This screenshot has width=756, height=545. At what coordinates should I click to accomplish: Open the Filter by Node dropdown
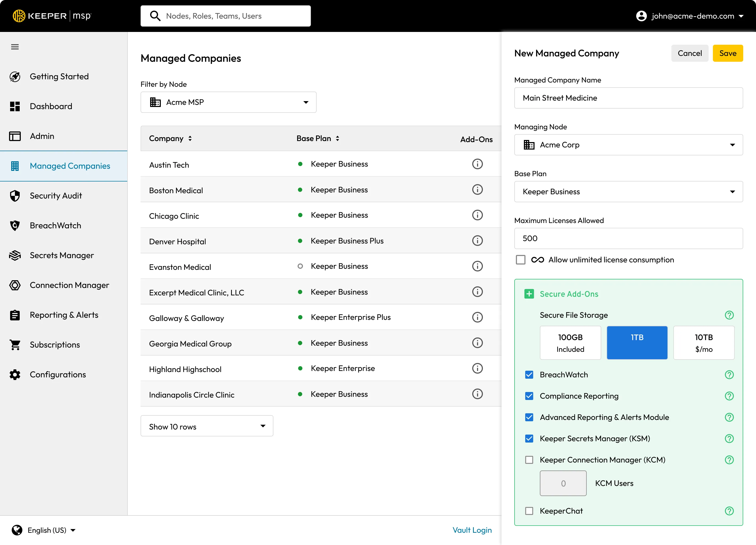[x=228, y=102]
